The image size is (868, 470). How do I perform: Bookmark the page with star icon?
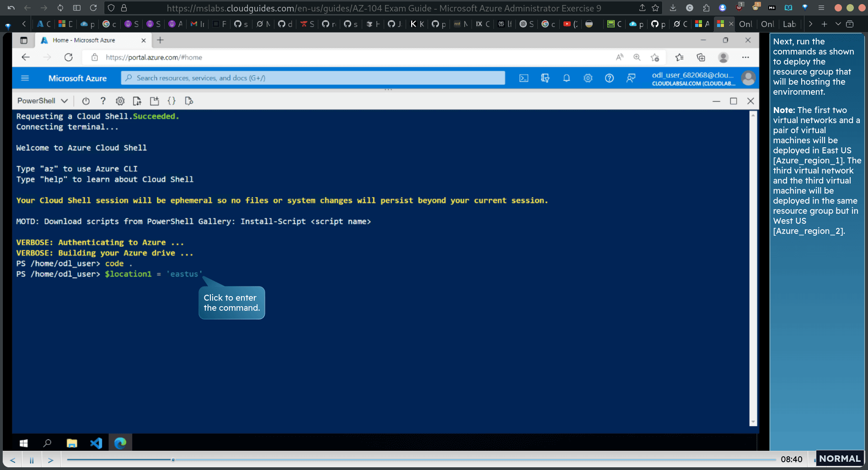point(655,8)
